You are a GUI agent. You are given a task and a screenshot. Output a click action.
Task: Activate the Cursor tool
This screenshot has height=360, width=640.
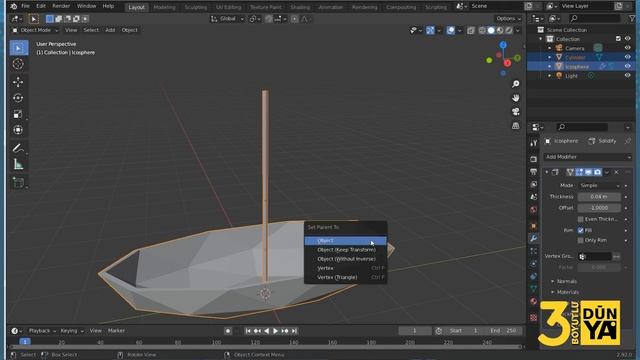point(18,64)
